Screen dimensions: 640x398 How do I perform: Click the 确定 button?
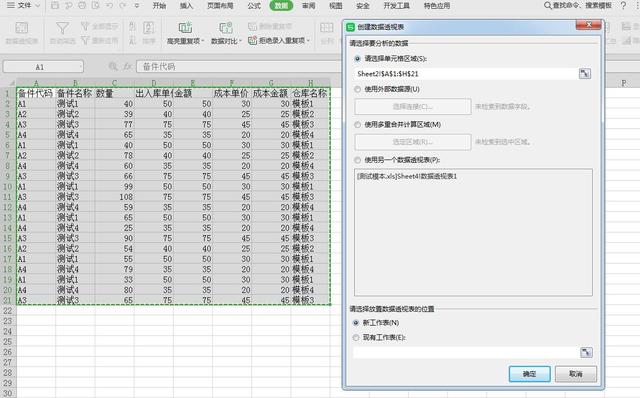tap(529, 374)
